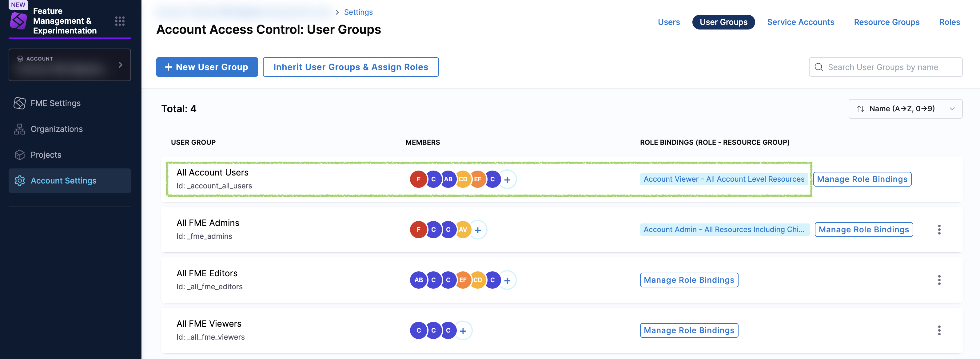This screenshot has height=359, width=980.
Task: Go to Organizations in sidebar
Action: (x=56, y=129)
